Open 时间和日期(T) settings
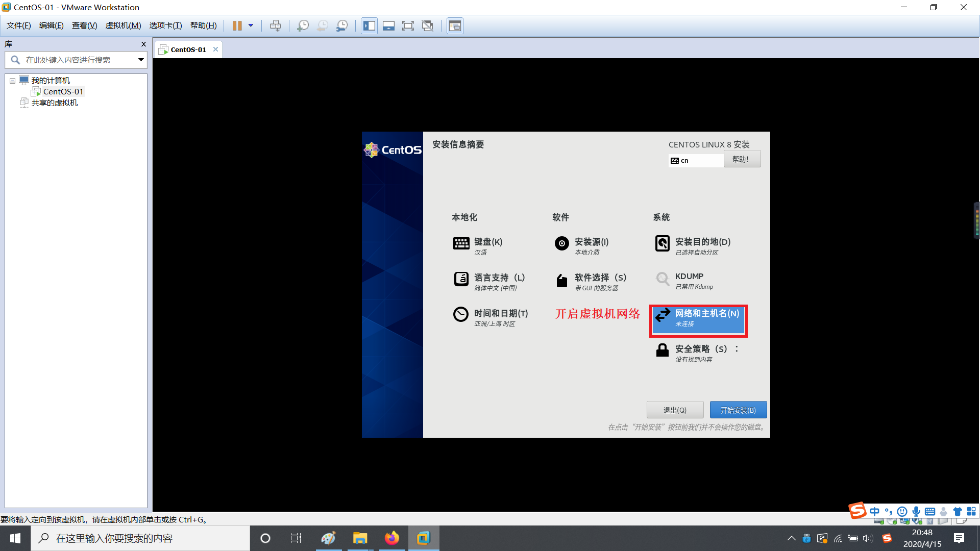 tap(491, 317)
